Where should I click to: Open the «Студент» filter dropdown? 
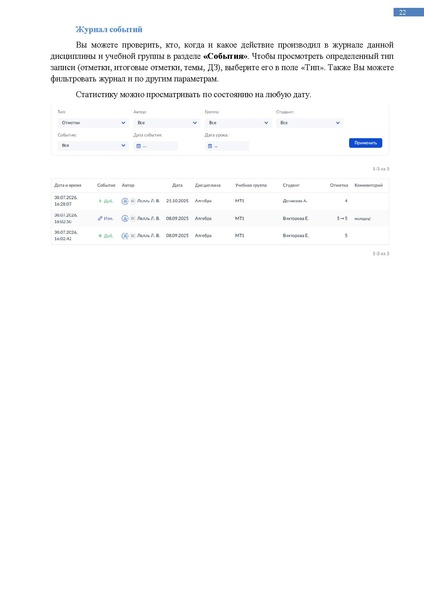coord(310,123)
